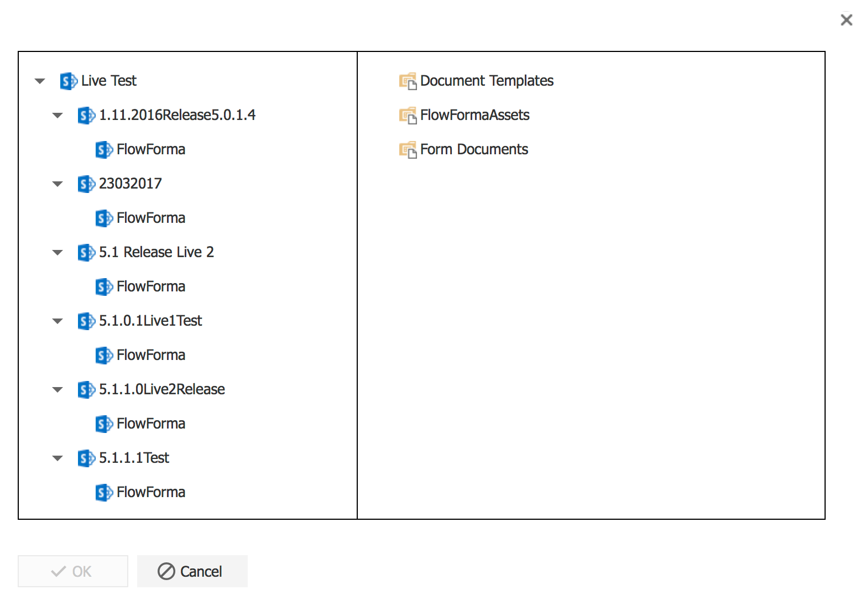Viewport: 866px width, 616px height.
Task: Click the Document Templates library icon
Action: pyautogui.click(x=408, y=81)
